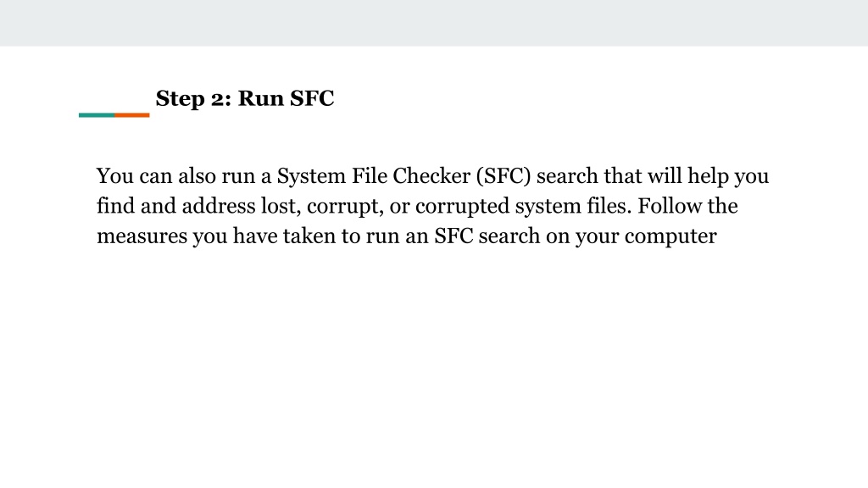The height and width of the screenshot is (488, 868).
Task: Click the word "find" beginning second line
Action: tap(115, 206)
